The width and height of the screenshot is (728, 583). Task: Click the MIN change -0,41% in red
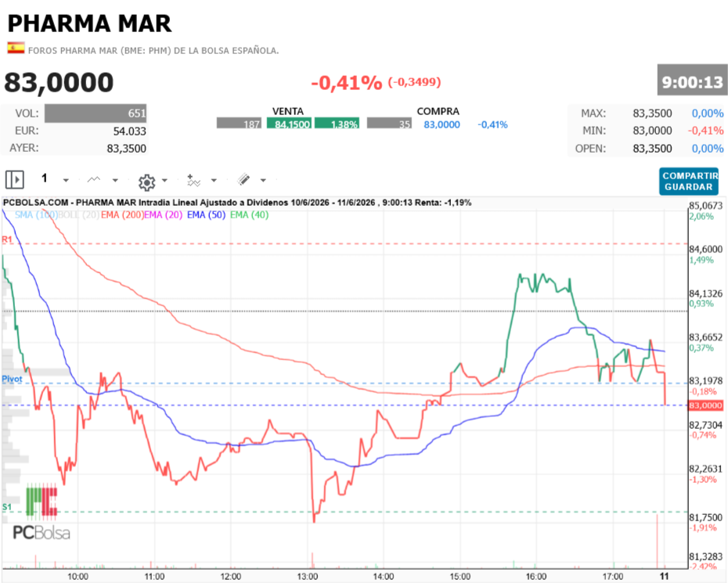(x=706, y=131)
